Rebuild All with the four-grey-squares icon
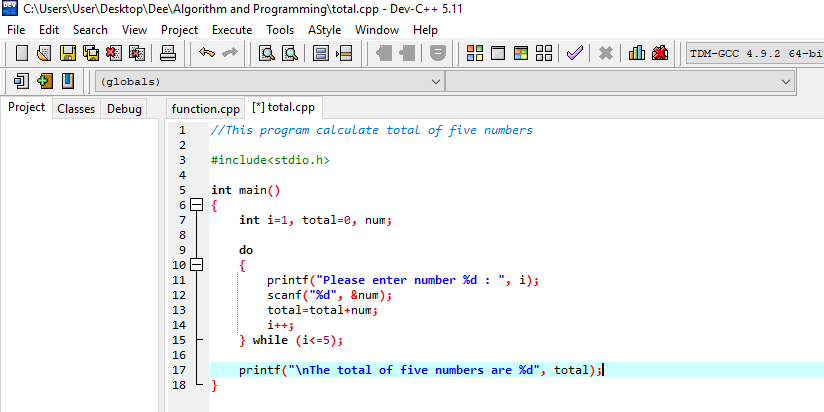Image resolution: width=824 pixels, height=412 pixels. coord(544,53)
